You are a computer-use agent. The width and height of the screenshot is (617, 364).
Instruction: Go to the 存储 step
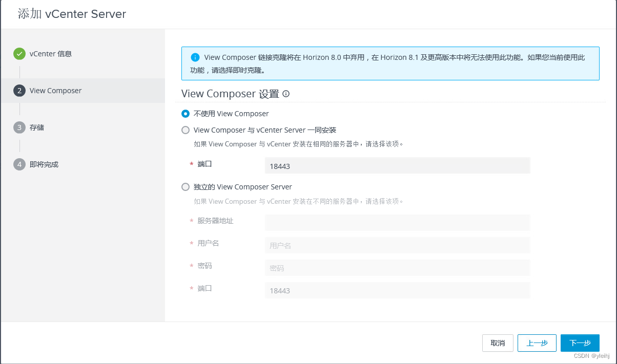pos(37,127)
